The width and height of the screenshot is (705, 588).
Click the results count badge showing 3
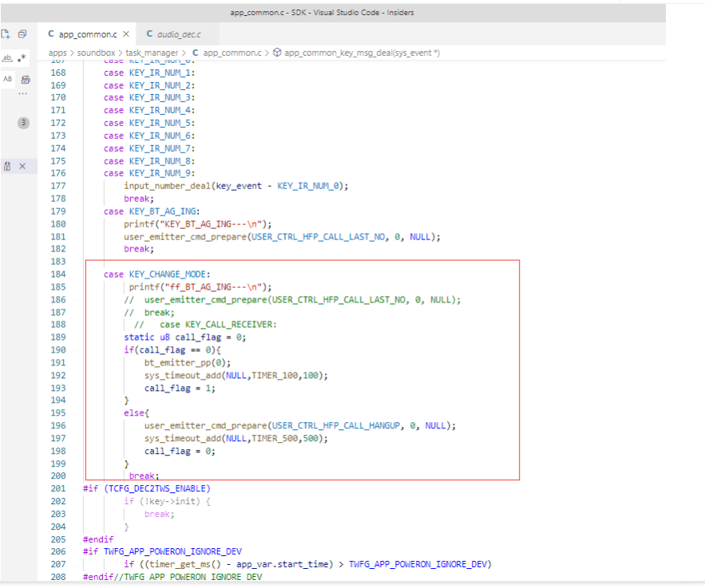coord(23,123)
